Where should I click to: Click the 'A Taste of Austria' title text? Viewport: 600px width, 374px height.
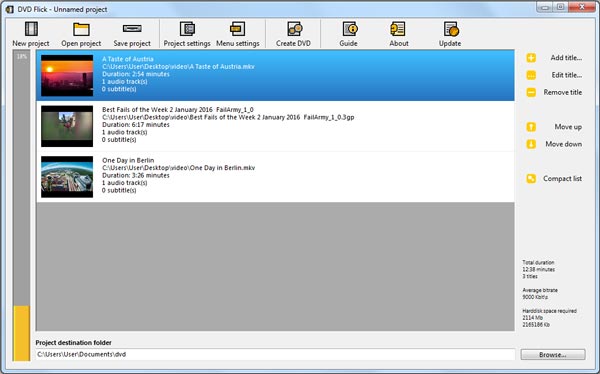128,59
